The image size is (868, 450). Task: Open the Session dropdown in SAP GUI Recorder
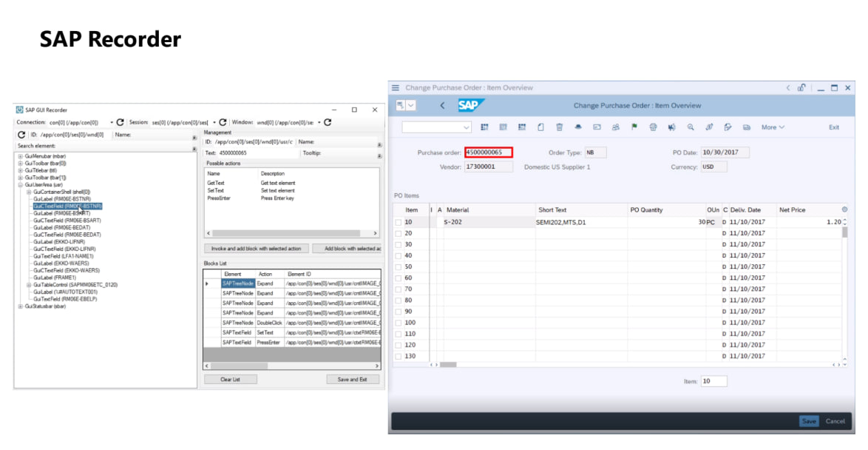coord(214,122)
